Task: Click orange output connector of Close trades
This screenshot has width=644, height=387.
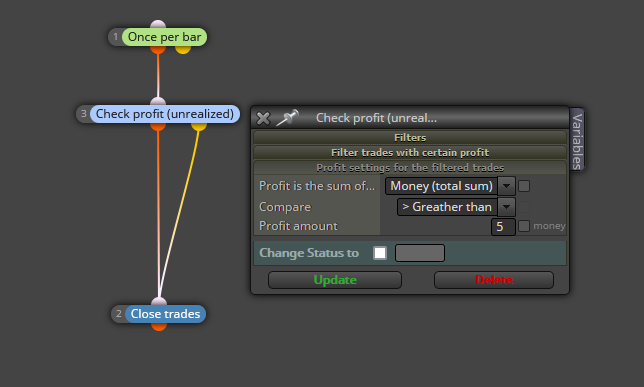Action: tap(159, 327)
